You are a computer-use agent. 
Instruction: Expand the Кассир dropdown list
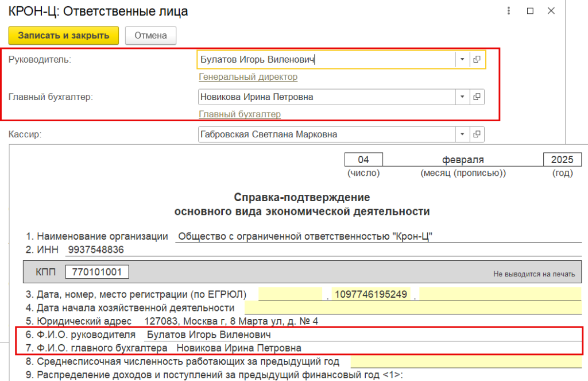coord(462,134)
